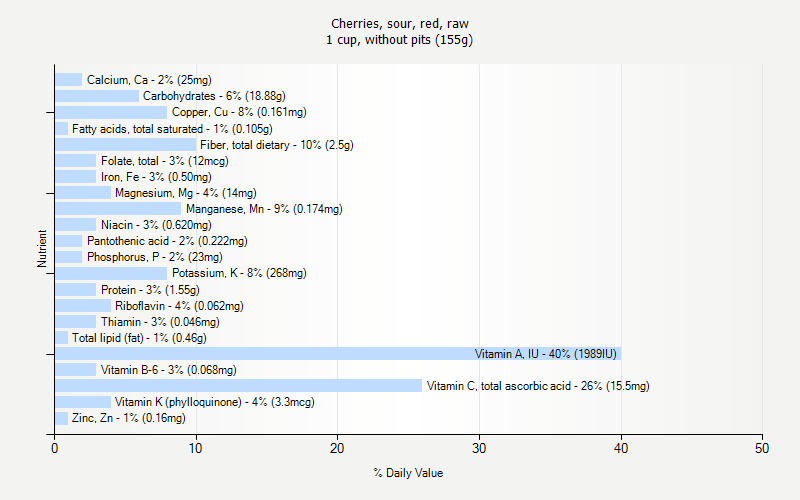Click the Copper bar in the chart
Image resolution: width=800 pixels, height=500 pixels.
pos(111,112)
